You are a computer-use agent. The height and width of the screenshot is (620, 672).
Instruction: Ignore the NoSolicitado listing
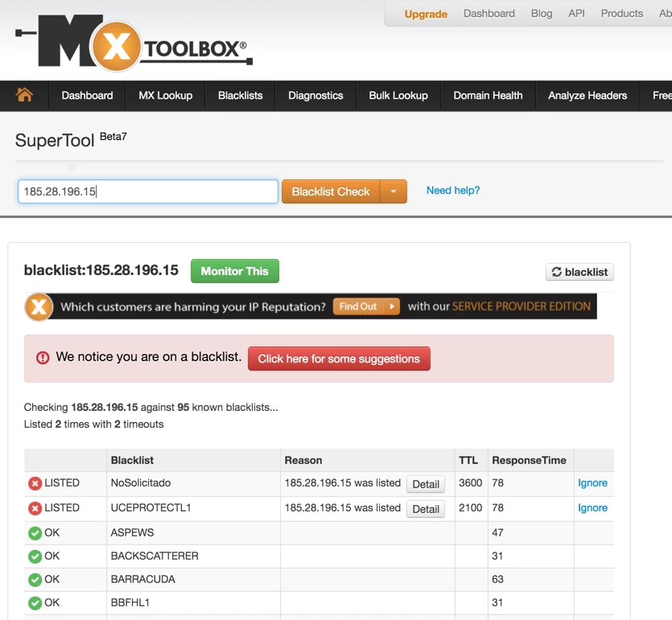[592, 483]
